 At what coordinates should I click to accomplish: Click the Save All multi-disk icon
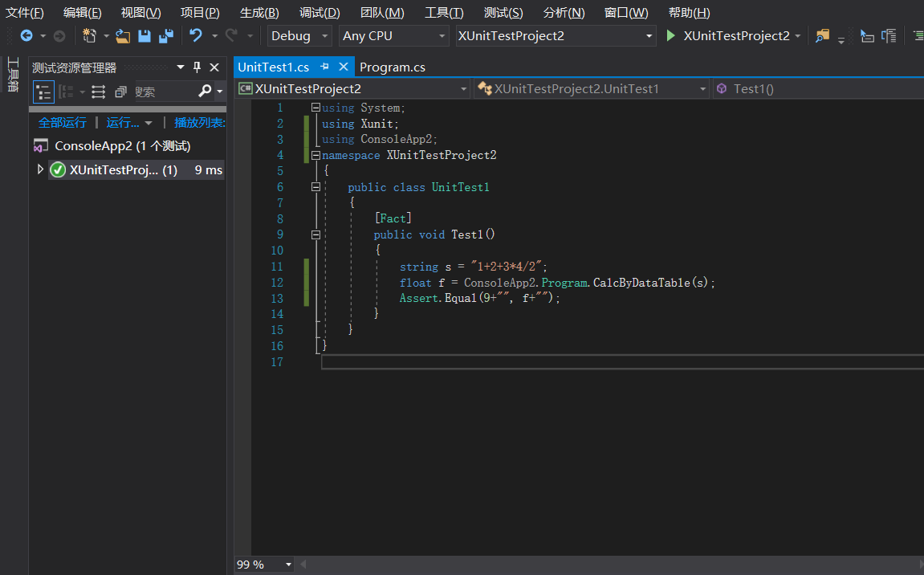pos(166,36)
